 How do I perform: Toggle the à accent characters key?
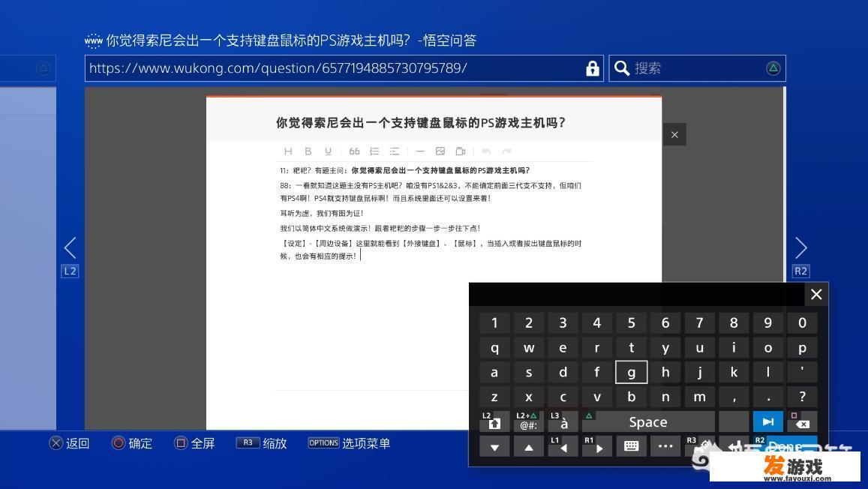(x=563, y=422)
